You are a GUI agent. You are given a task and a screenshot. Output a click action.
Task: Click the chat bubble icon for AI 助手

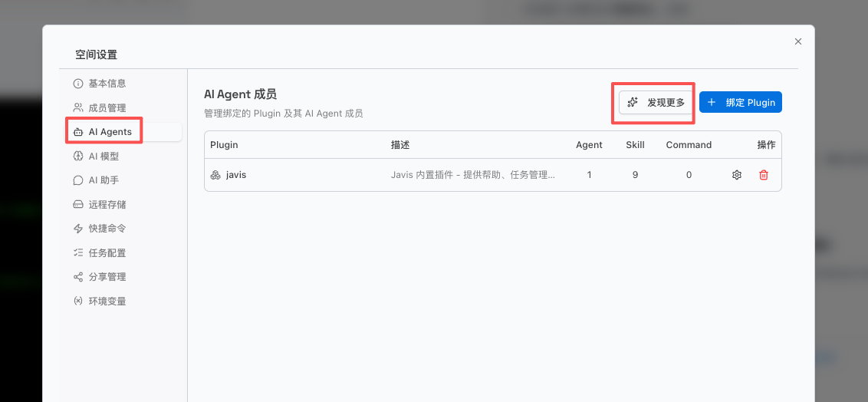point(77,181)
